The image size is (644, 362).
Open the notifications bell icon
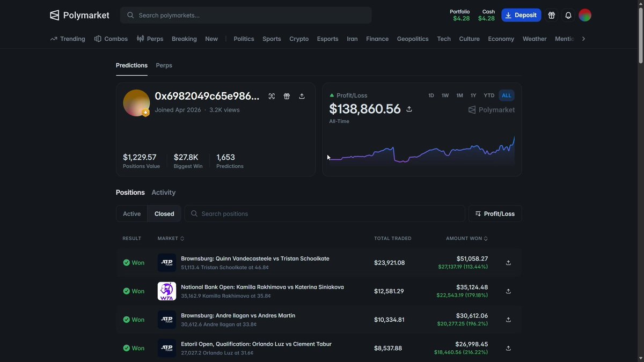click(x=568, y=16)
